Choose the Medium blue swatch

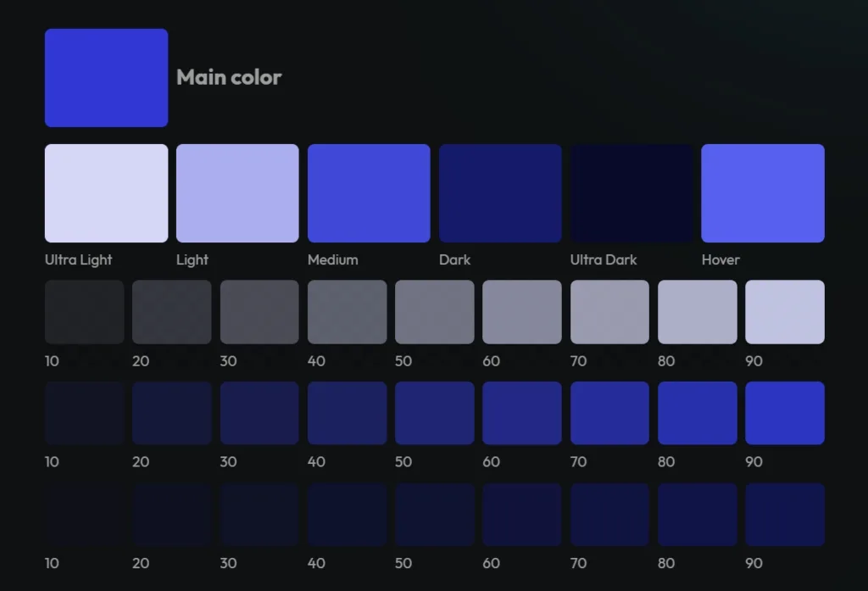pyautogui.click(x=369, y=193)
